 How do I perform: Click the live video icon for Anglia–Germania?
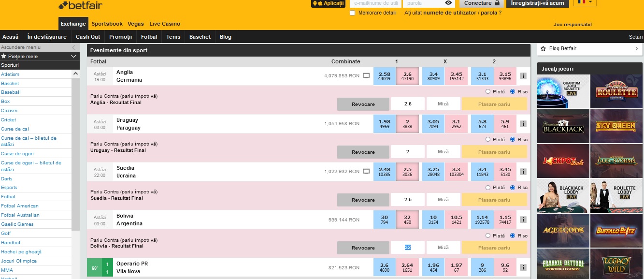tap(366, 76)
